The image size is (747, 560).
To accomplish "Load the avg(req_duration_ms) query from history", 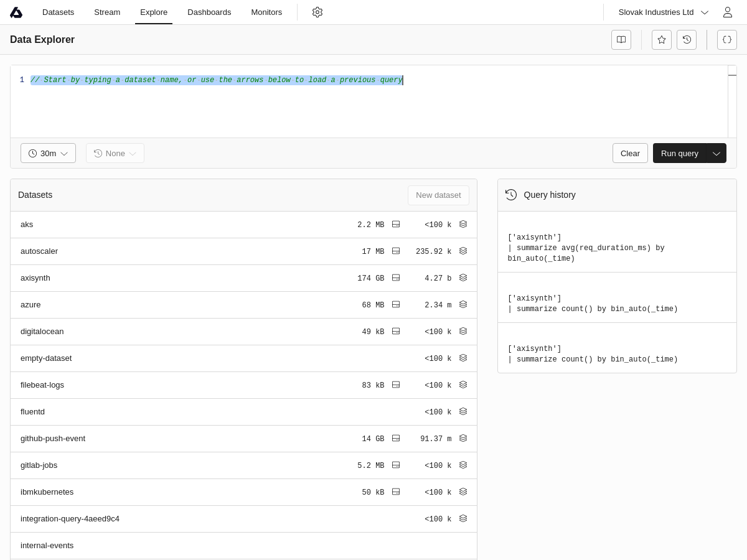I will tap(586, 248).
